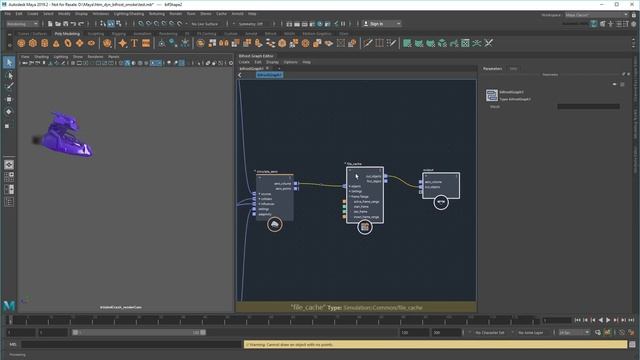This screenshot has width=640, height=360.
Task: Select the Paint Selection tool in toolbox
Action: coord(9,86)
